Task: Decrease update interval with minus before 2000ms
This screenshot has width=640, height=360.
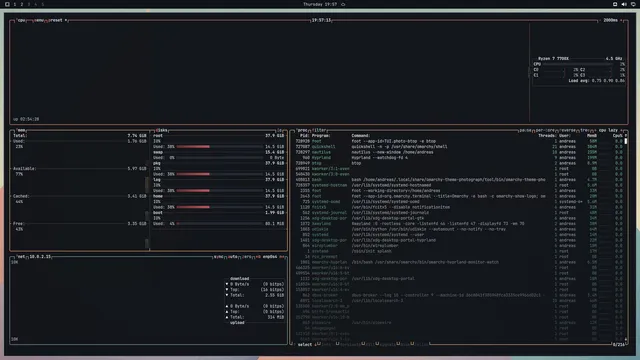Action: [x=600, y=20]
